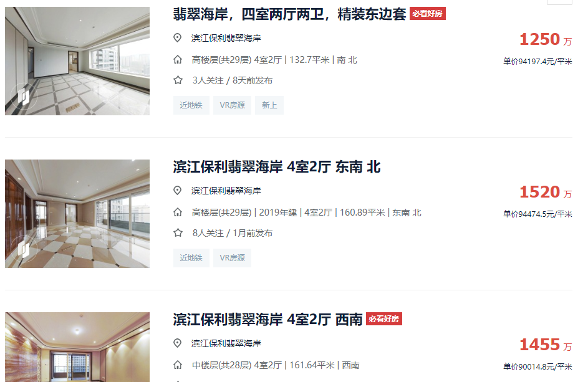Select the 新上 tag on first listing
The image size is (588, 382).
coord(269,105)
